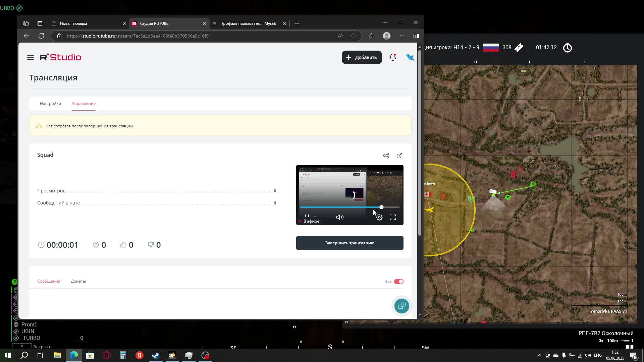Open the Донаты tab
The height and width of the screenshot is (362, 644).
click(x=78, y=281)
